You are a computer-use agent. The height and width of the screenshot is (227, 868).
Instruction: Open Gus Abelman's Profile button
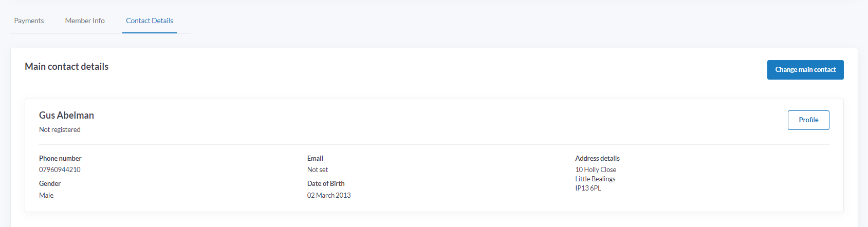808,120
